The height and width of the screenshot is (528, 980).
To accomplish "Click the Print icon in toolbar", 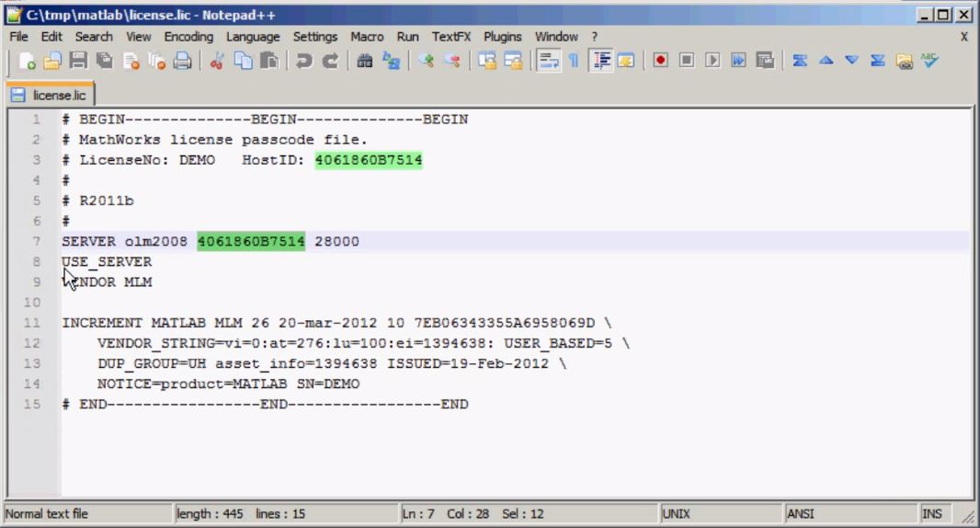I will pos(183,61).
